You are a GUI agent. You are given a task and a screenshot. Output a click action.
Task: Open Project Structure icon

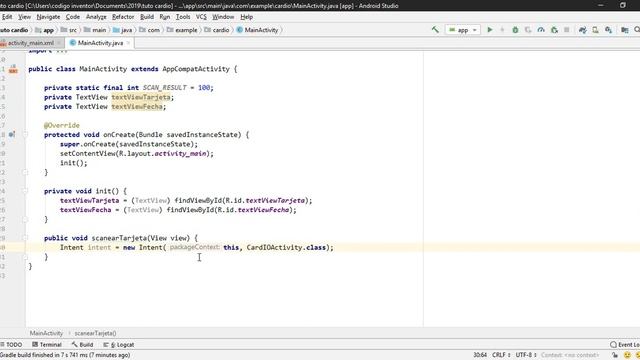click(624, 30)
